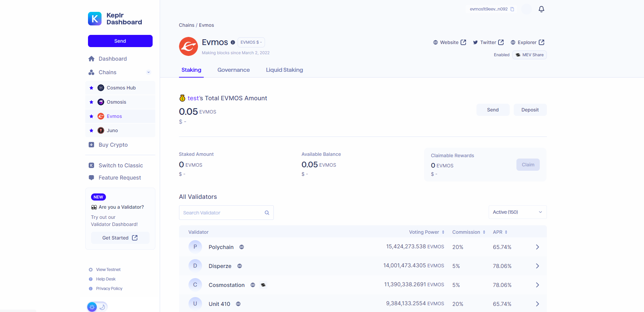Click the star icon beside Cosmos Hub
The image size is (644, 312).
(91, 88)
